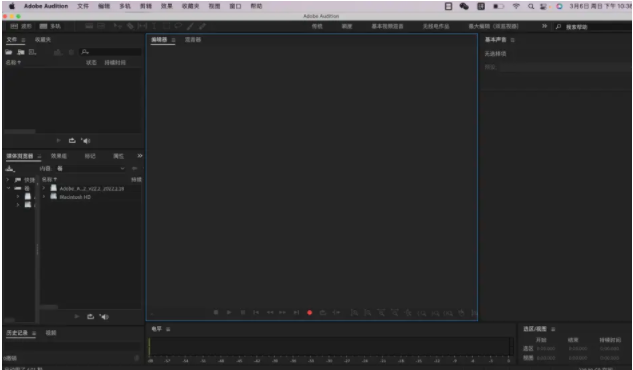Toggle Loop Playback in the Media Browser
The height and width of the screenshot is (370, 633).
click(x=90, y=317)
